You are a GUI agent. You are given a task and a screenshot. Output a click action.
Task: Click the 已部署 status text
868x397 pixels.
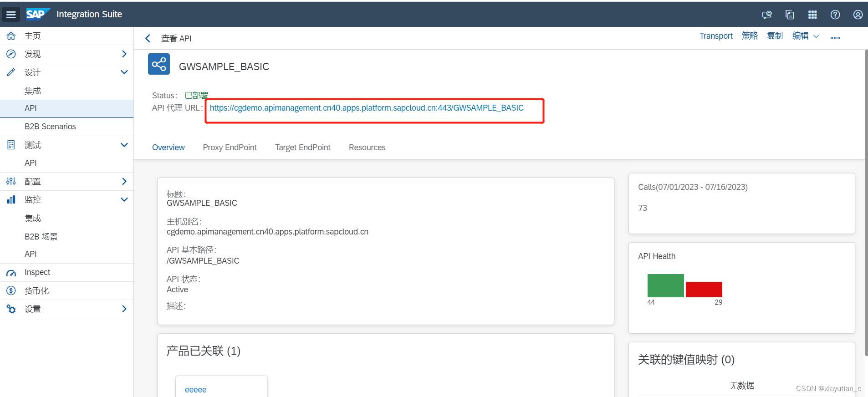[196, 95]
